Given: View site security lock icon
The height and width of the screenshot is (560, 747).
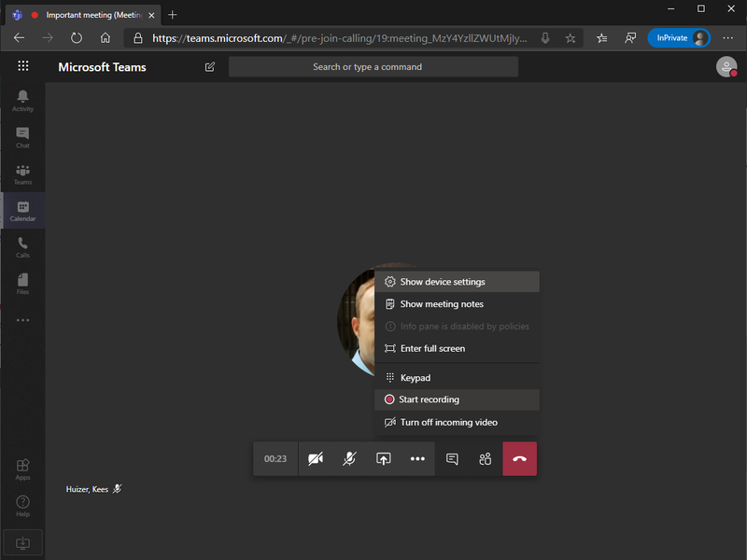Looking at the screenshot, I should [137, 38].
